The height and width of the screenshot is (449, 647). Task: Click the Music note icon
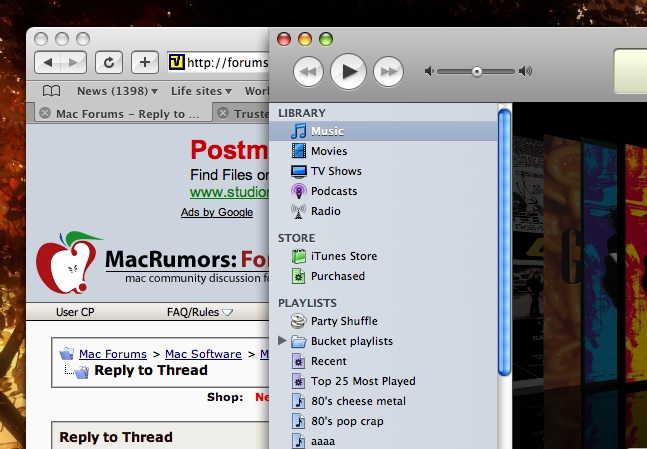click(298, 131)
